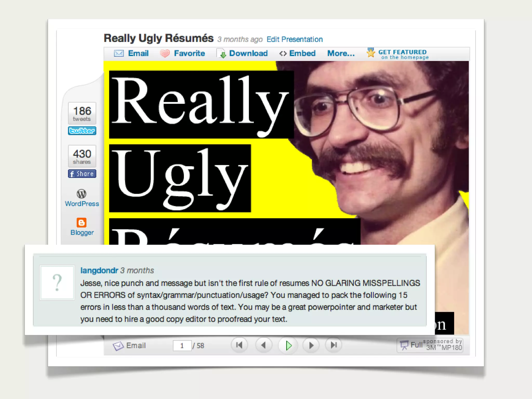Viewport: 532px width, 399px height.
Task: Open langdondr's profile link
Action: coord(99,270)
